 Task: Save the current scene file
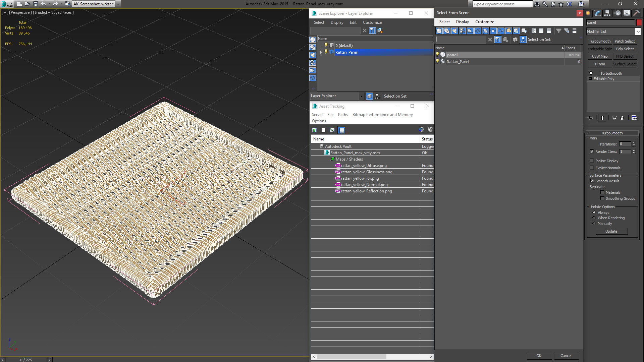pyautogui.click(x=36, y=4)
